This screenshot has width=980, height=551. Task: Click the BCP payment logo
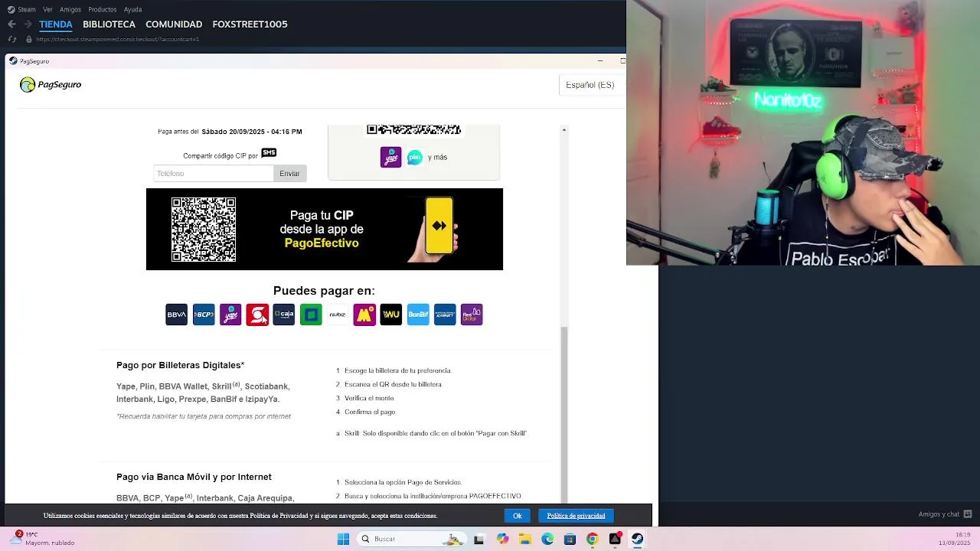204,315
